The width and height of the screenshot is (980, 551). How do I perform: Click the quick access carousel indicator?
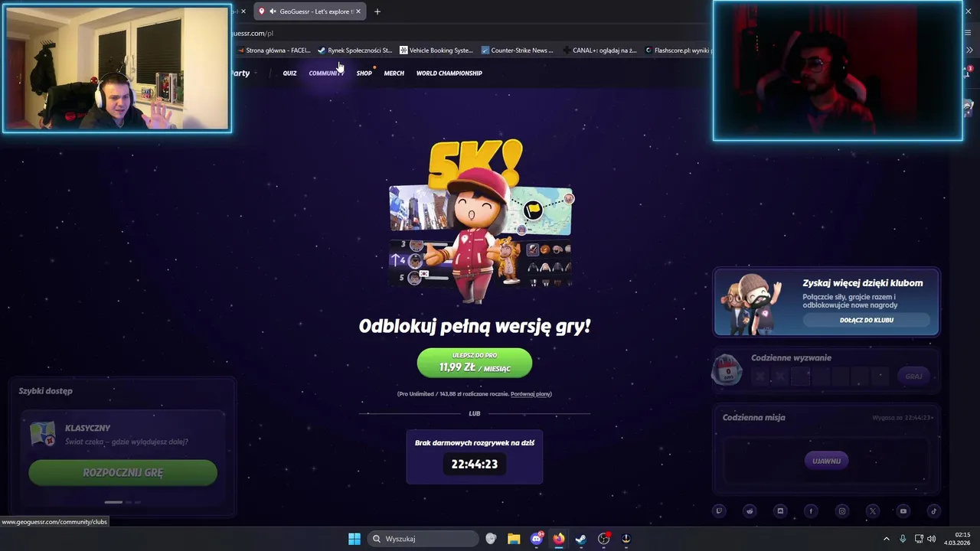(x=122, y=502)
